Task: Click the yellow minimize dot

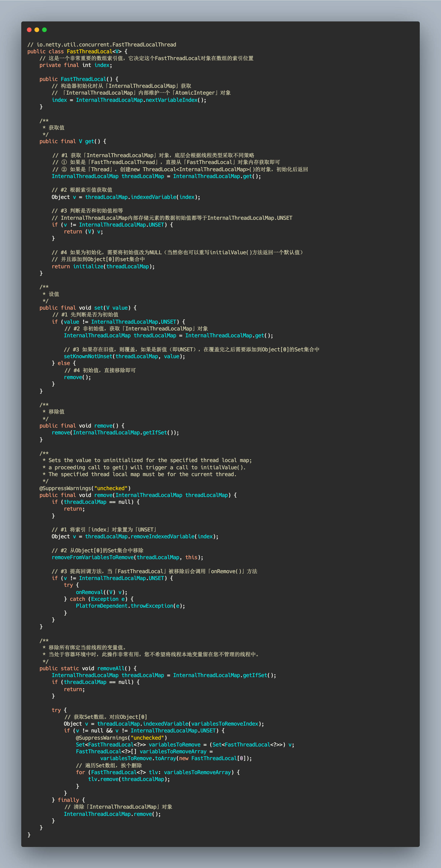Action: [x=37, y=30]
